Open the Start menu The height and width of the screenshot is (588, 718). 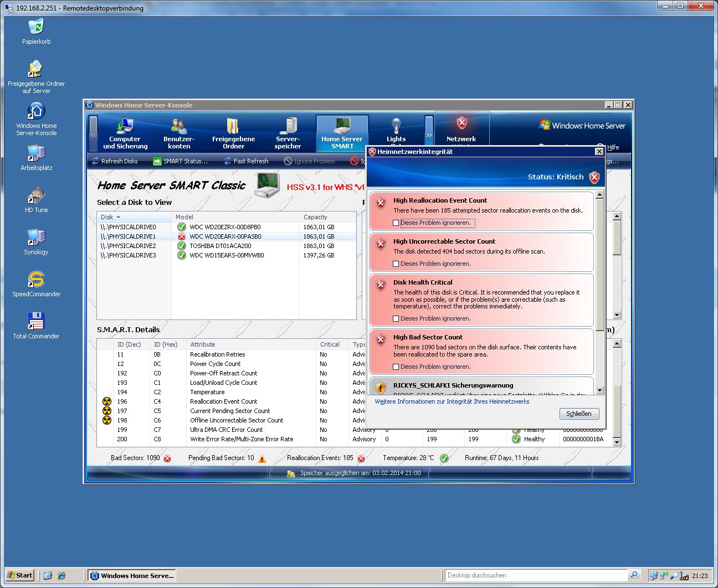pos(20,575)
